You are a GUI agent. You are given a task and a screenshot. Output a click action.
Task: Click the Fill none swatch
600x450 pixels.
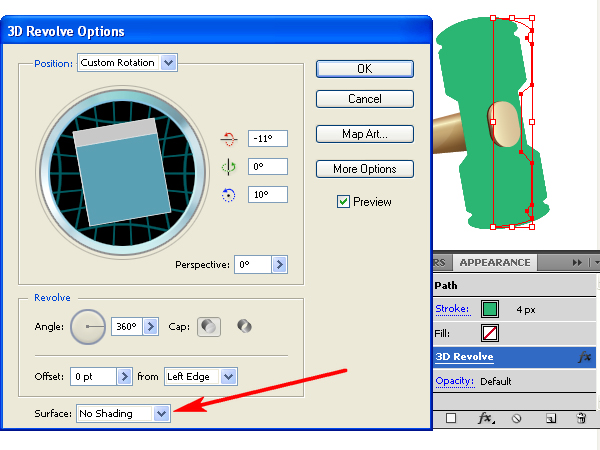click(x=490, y=333)
